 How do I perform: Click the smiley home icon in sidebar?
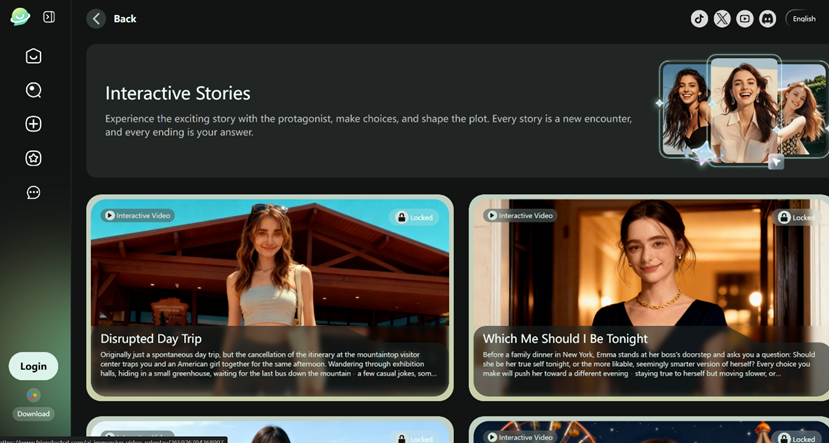(34, 56)
